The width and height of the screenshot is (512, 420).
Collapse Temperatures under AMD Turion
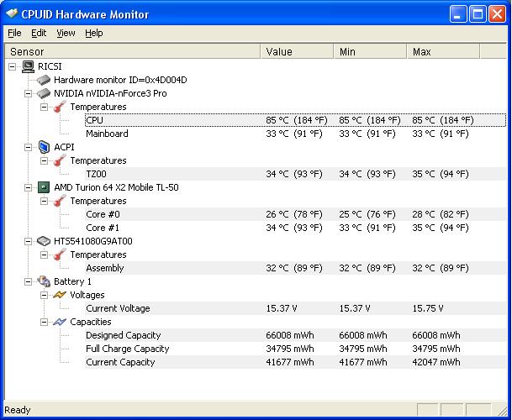coord(44,201)
